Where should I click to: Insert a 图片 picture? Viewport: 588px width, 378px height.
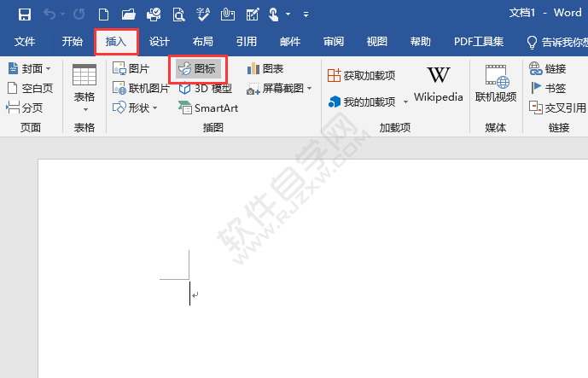131,68
